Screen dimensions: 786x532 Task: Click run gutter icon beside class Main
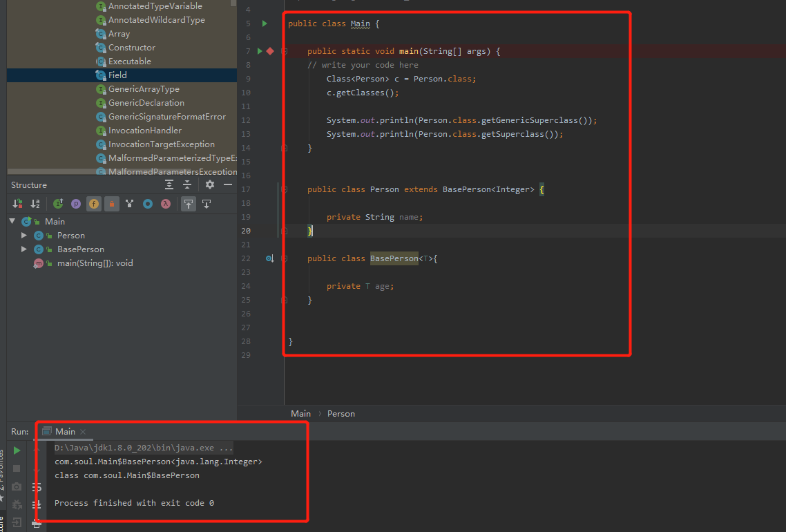pyautogui.click(x=265, y=23)
